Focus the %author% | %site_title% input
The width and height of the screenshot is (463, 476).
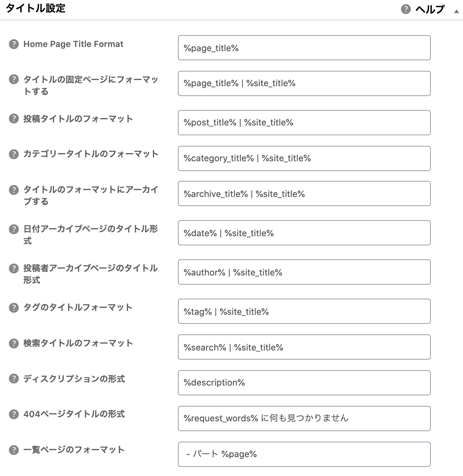click(304, 272)
